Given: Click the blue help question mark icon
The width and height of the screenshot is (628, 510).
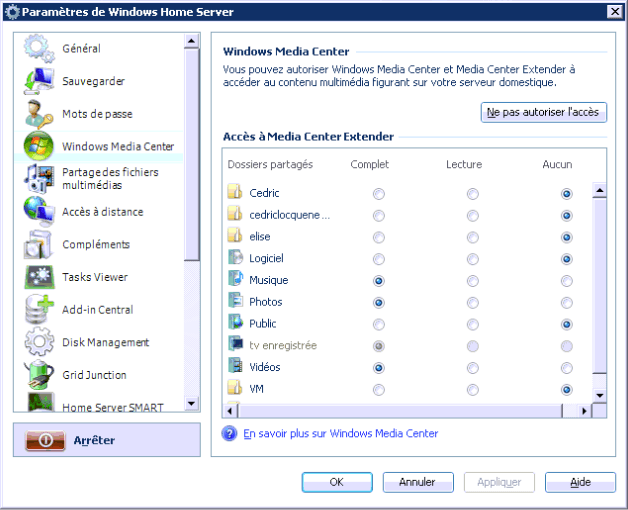Looking at the screenshot, I should point(229,433).
